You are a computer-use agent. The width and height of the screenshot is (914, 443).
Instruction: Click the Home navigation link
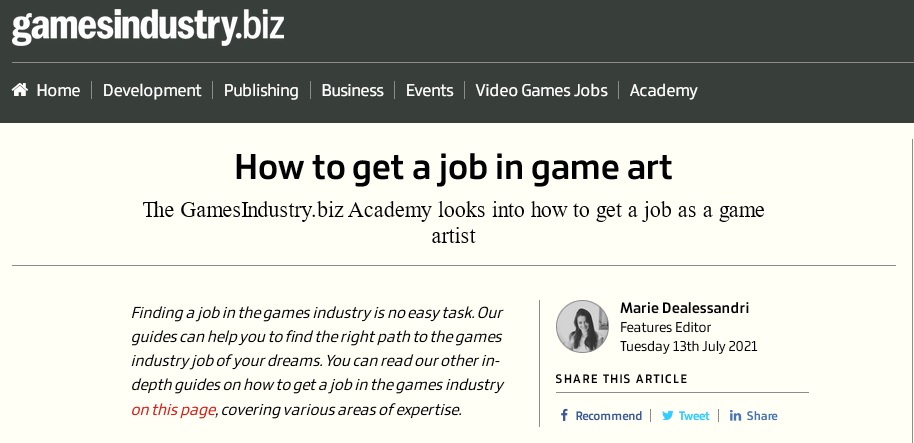click(58, 90)
